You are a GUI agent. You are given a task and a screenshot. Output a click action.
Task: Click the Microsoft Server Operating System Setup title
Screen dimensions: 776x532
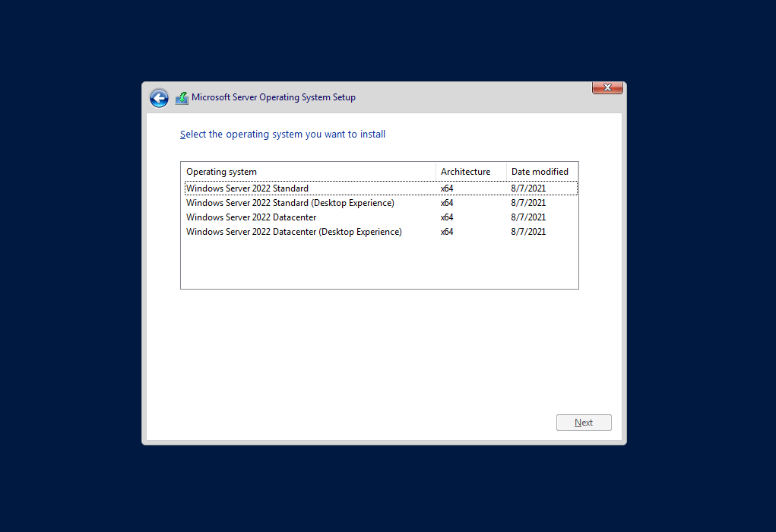[273, 97]
